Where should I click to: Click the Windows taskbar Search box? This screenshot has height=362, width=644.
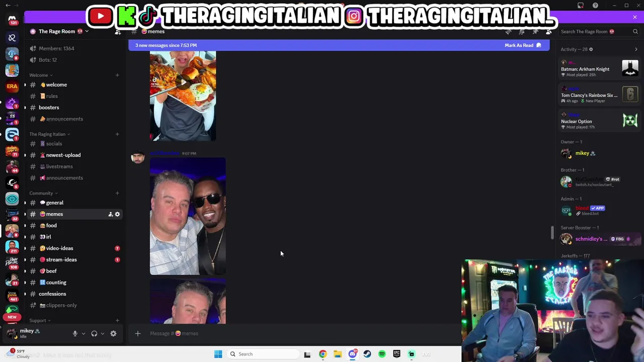click(264, 354)
